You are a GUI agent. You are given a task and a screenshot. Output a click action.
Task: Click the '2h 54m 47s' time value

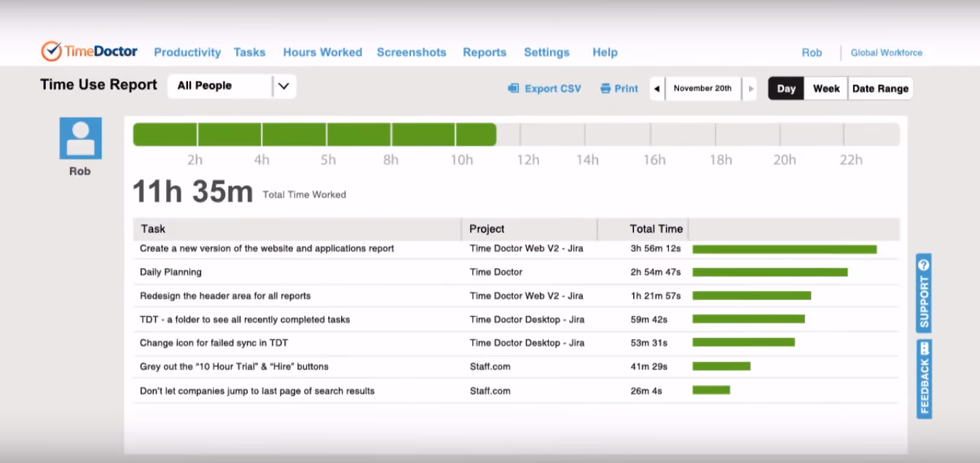click(656, 272)
